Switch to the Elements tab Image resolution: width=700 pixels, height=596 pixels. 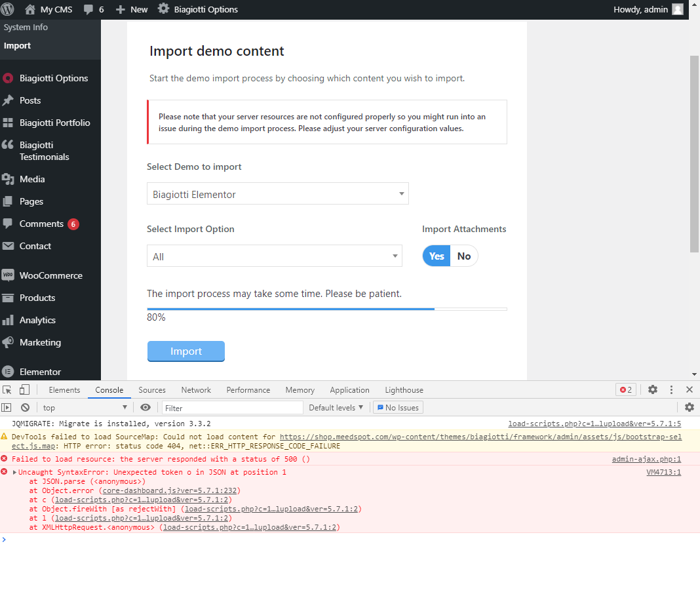pyautogui.click(x=64, y=389)
